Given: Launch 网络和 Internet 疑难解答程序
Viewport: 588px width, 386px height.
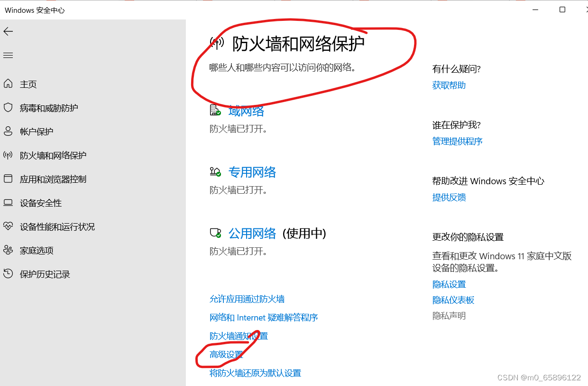Looking at the screenshot, I should click(x=264, y=317).
